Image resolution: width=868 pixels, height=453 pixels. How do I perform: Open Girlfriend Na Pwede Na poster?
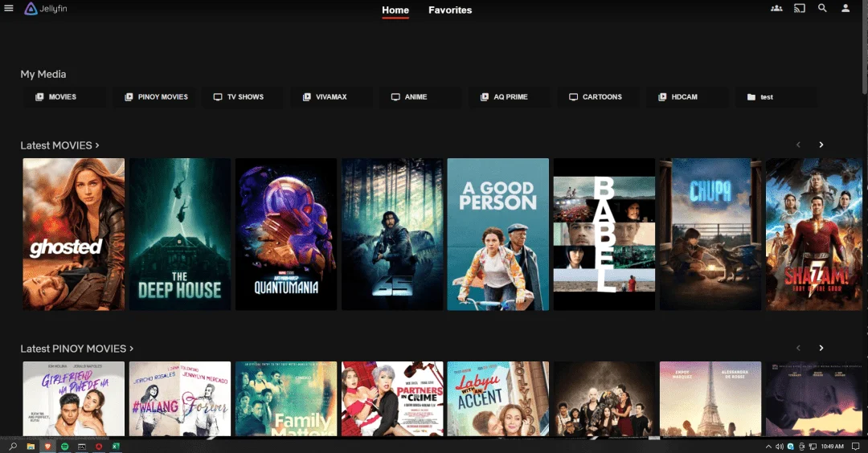pyautogui.click(x=74, y=399)
